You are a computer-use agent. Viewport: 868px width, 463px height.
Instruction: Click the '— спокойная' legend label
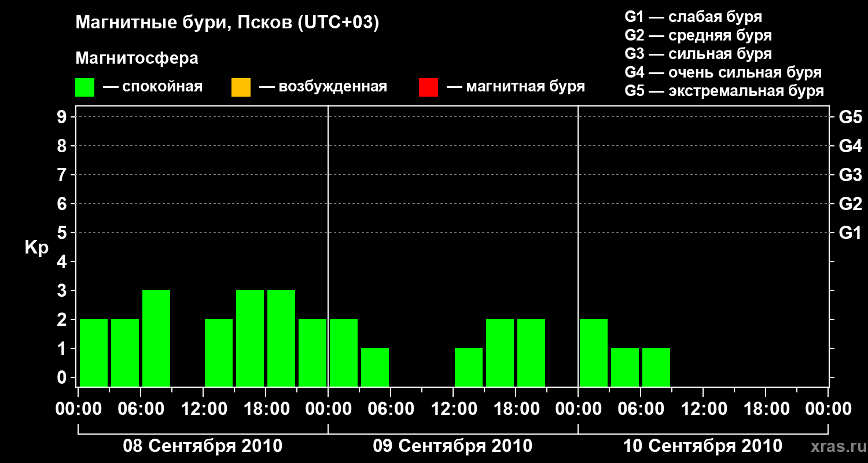click(153, 87)
